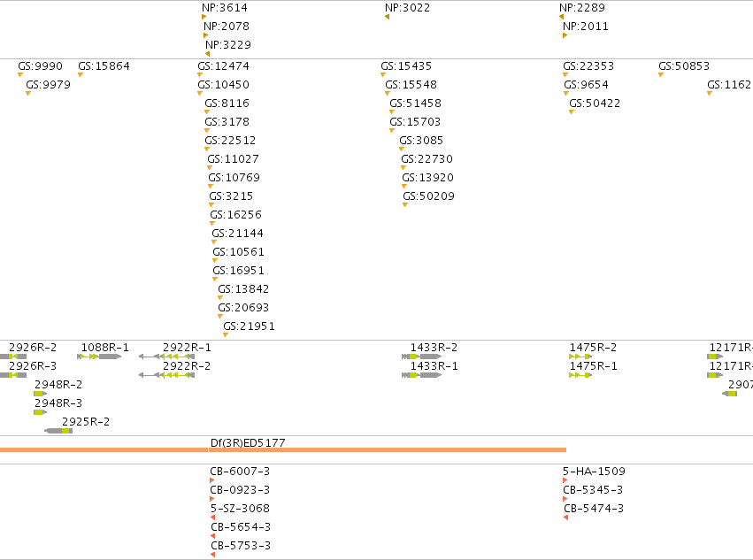Click the NP:3022 feature label
The width and height of the screenshot is (753, 560).
tap(407, 8)
